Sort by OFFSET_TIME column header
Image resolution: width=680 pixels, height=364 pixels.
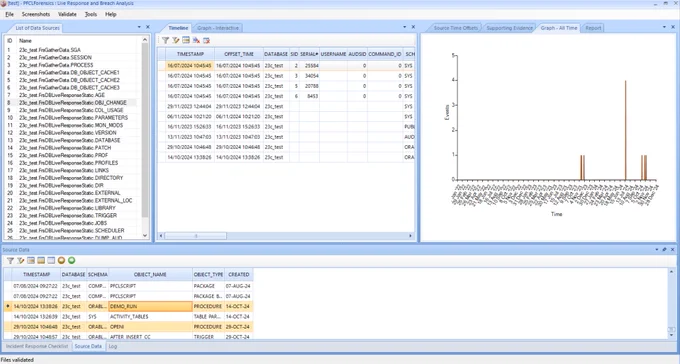(x=239, y=54)
